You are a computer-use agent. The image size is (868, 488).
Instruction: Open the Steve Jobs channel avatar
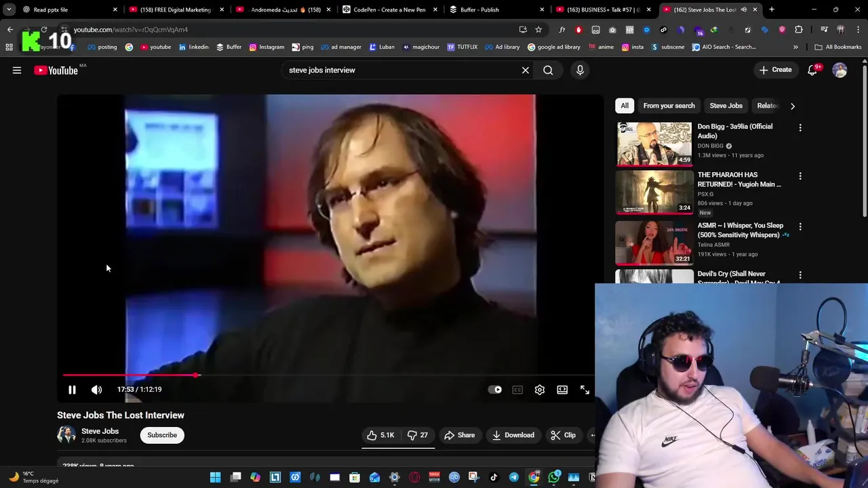click(x=66, y=435)
